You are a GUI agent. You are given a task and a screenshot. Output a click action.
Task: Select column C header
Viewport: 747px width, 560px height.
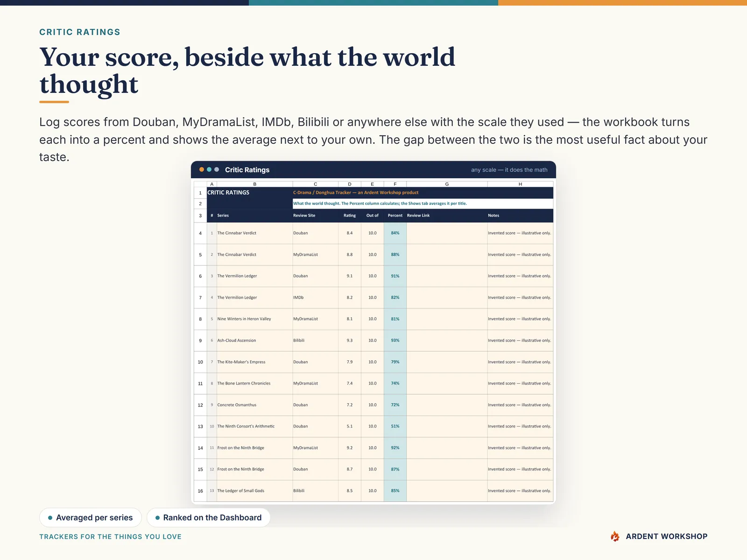316,184
